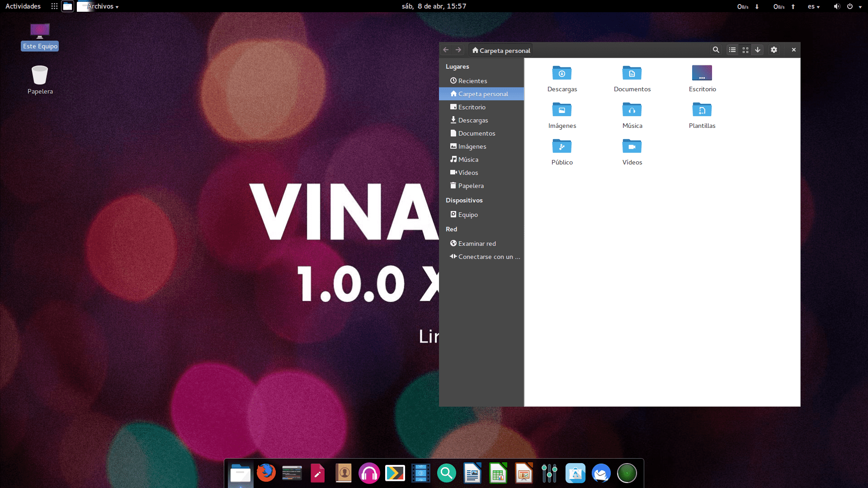This screenshot has width=868, height=488.
Task: Launch the media player triangle dock icon
Action: 395,474
